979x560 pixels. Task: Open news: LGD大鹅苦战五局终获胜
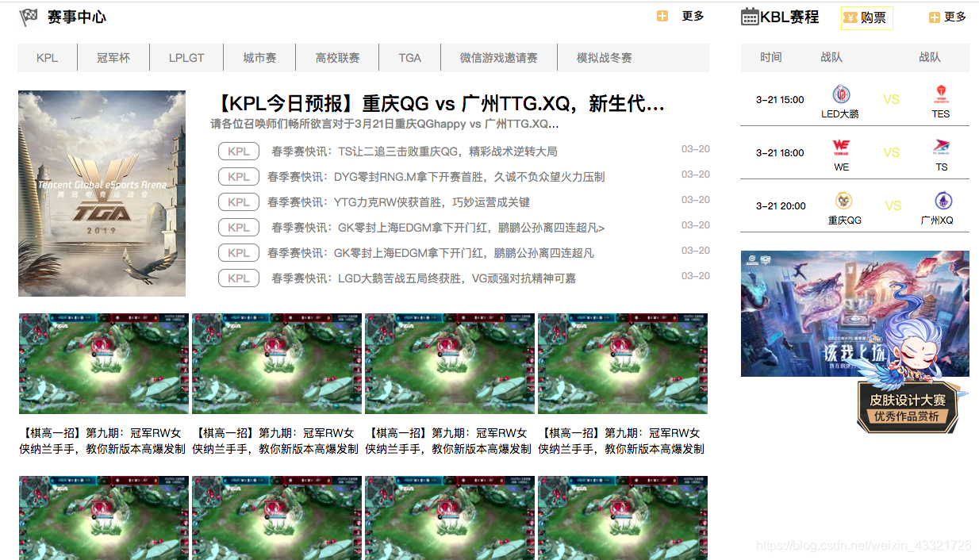coord(424,278)
